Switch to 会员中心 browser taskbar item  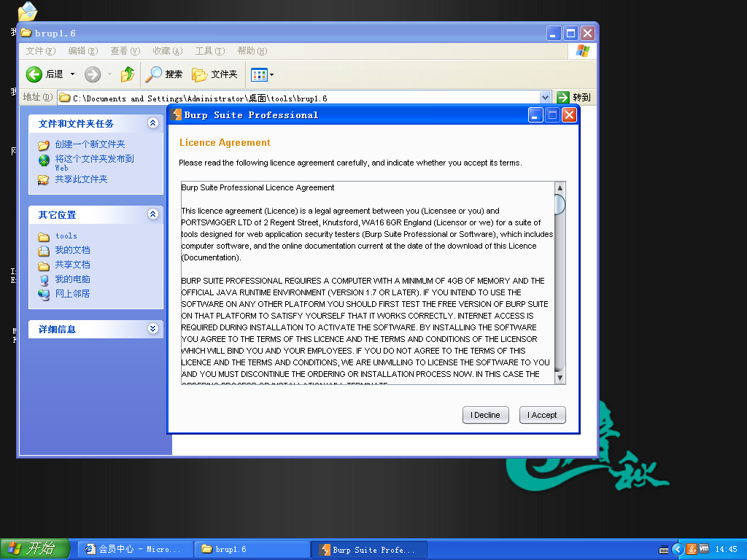click(x=135, y=550)
